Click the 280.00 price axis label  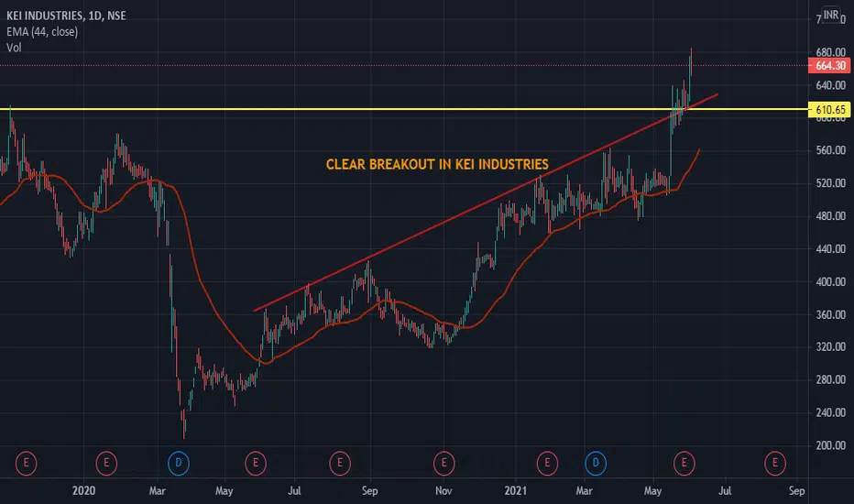(x=830, y=379)
